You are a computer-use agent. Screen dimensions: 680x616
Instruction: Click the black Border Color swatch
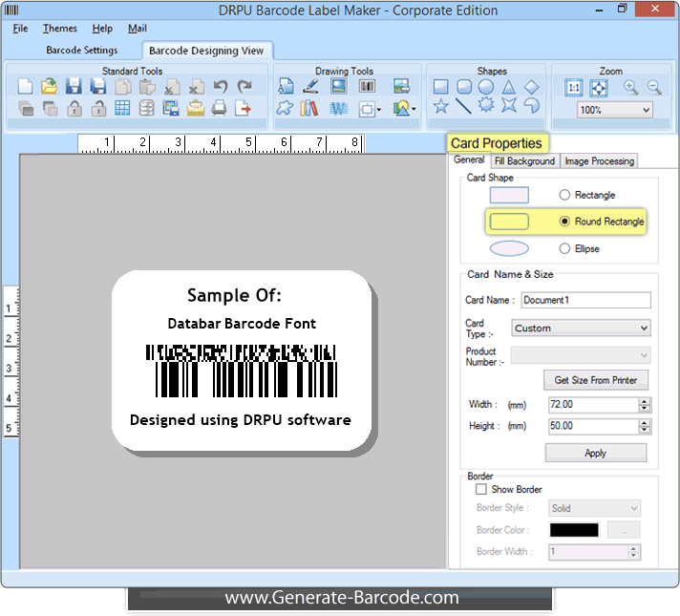574,530
